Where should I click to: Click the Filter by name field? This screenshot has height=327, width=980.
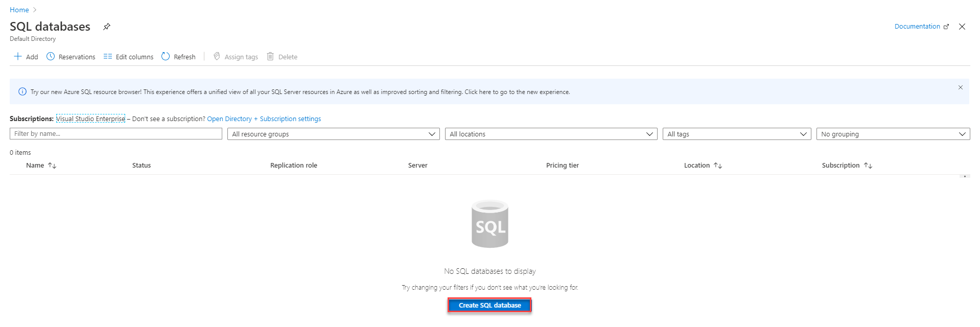click(115, 134)
